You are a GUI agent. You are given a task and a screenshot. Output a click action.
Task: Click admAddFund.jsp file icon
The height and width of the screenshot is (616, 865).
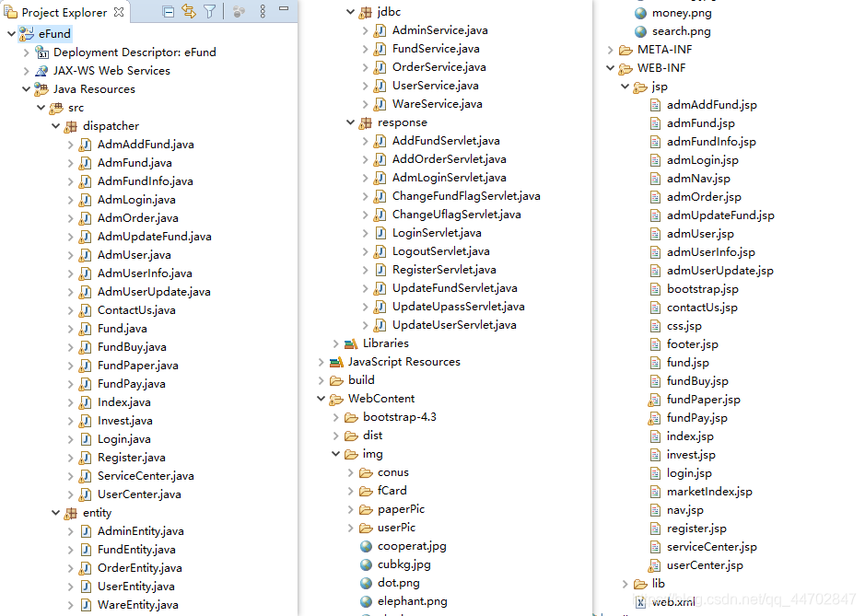click(x=655, y=105)
